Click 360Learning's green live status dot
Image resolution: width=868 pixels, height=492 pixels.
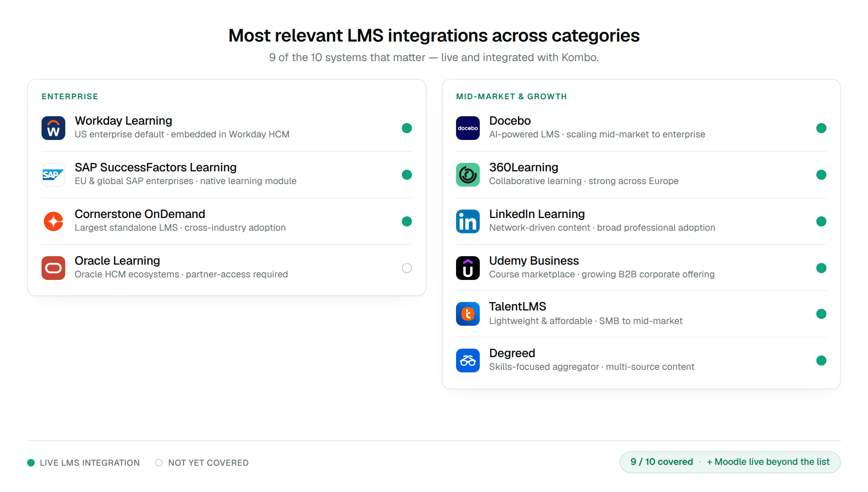click(821, 175)
